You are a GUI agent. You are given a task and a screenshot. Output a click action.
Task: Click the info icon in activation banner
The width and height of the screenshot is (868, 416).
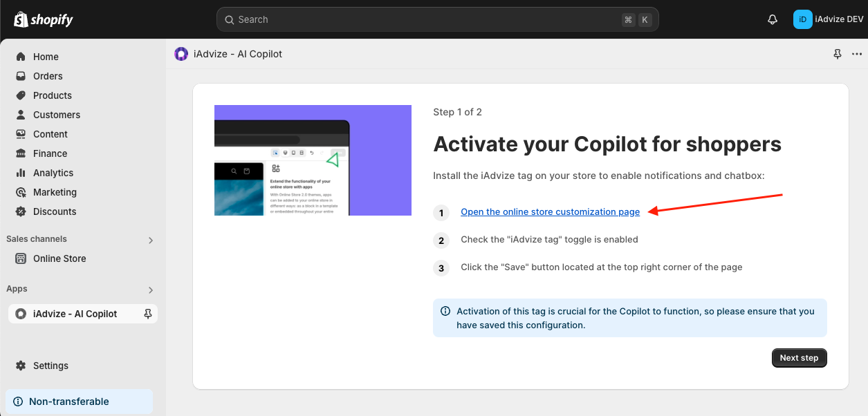445,312
